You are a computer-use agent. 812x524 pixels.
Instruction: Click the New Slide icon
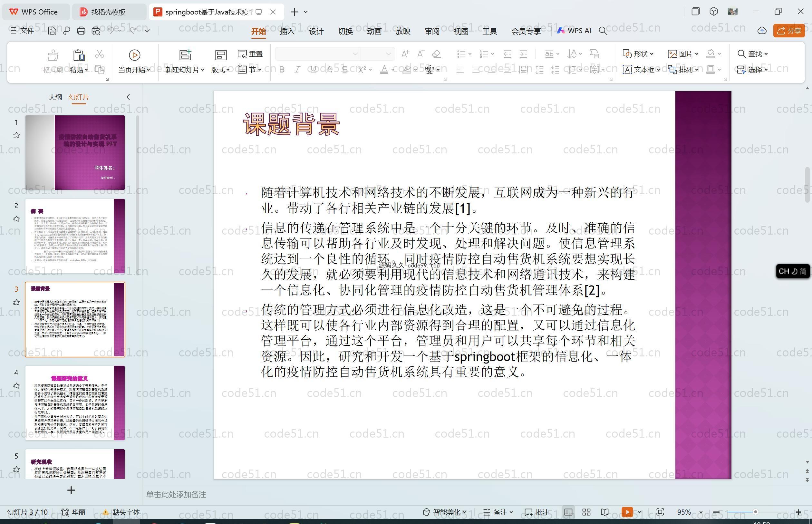pos(185,55)
